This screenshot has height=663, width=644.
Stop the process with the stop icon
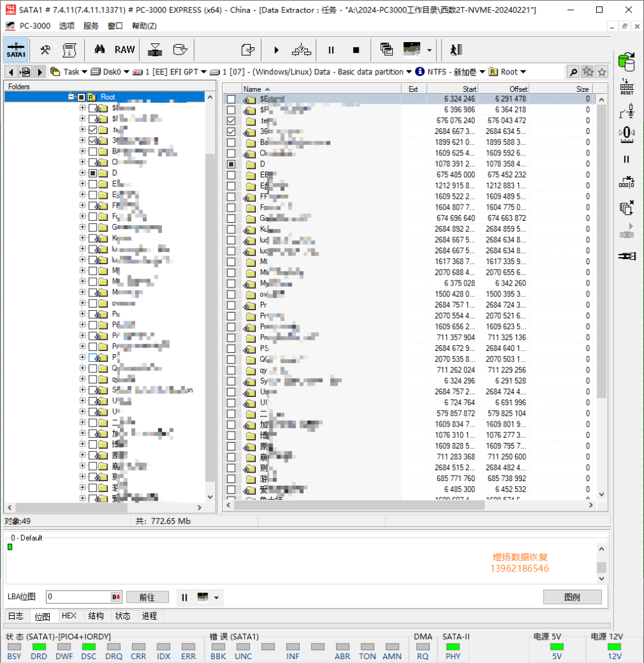(356, 51)
